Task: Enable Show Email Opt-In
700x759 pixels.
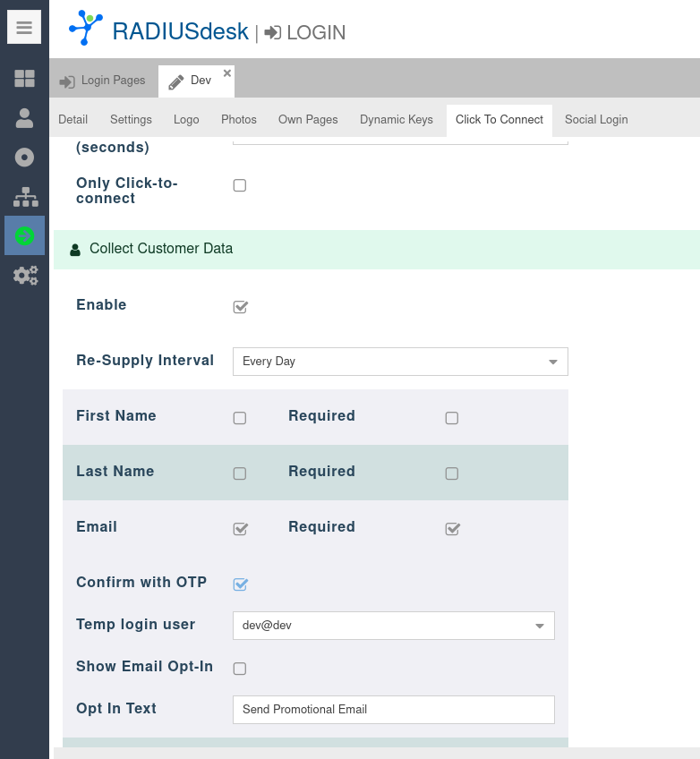Action: coord(240,669)
